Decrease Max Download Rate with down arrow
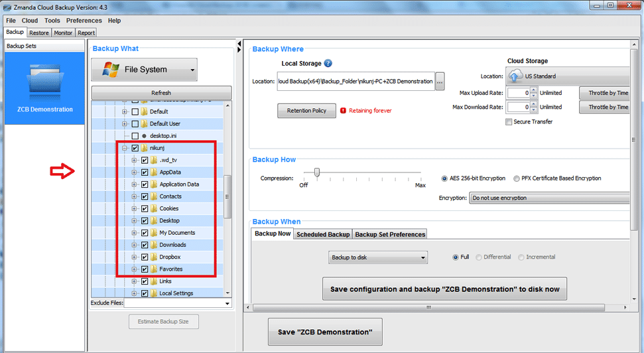This screenshot has width=644, height=353. pyautogui.click(x=533, y=109)
